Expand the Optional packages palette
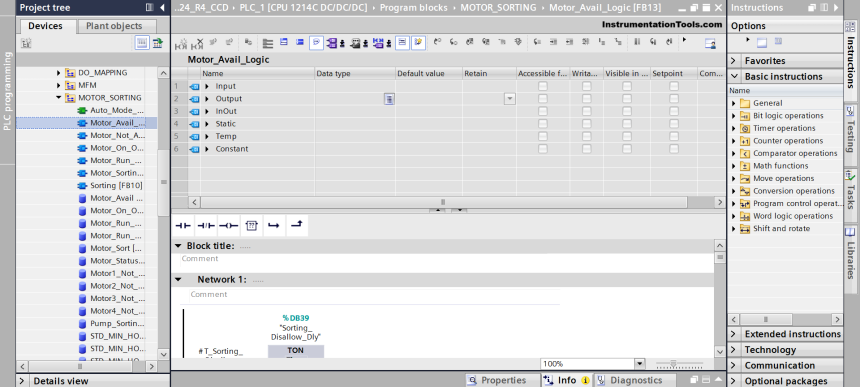 tap(786, 381)
